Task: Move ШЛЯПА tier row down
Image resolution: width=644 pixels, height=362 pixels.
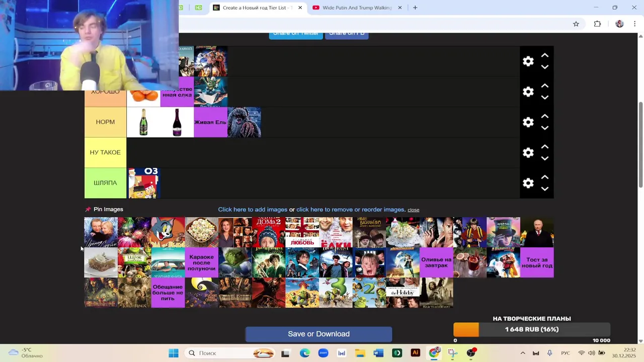Action: (x=544, y=189)
